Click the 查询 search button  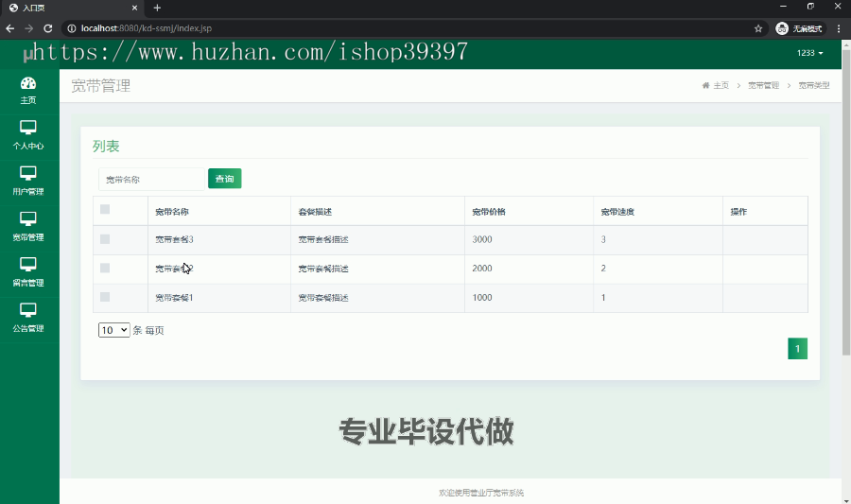point(225,179)
